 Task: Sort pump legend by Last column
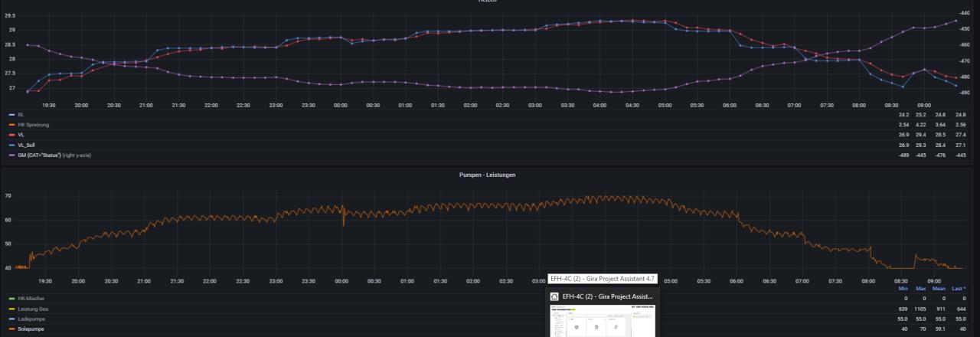[x=959, y=289]
